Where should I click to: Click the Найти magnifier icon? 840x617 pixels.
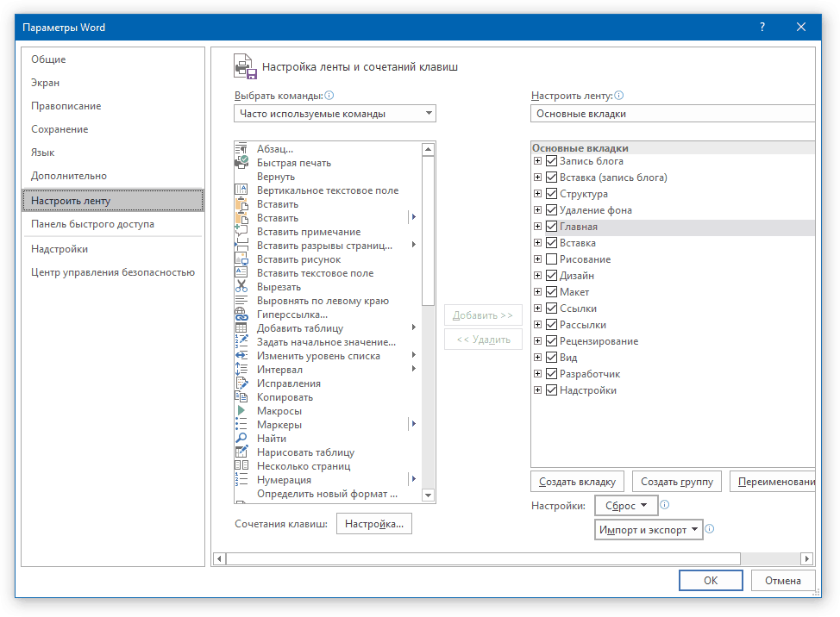[x=241, y=439]
